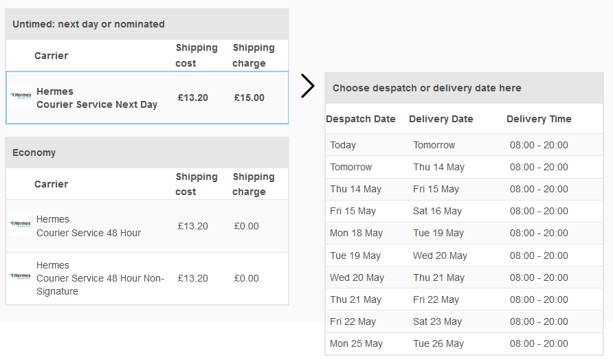Select Hermes Courier Service Next Day row
Image resolution: width=613 pixels, height=364 pixels.
coord(147,98)
